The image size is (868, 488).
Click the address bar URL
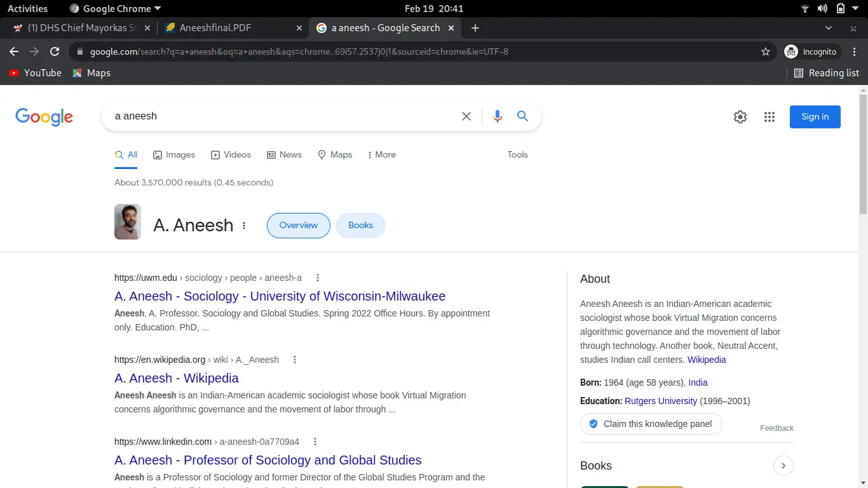(299, 51)
